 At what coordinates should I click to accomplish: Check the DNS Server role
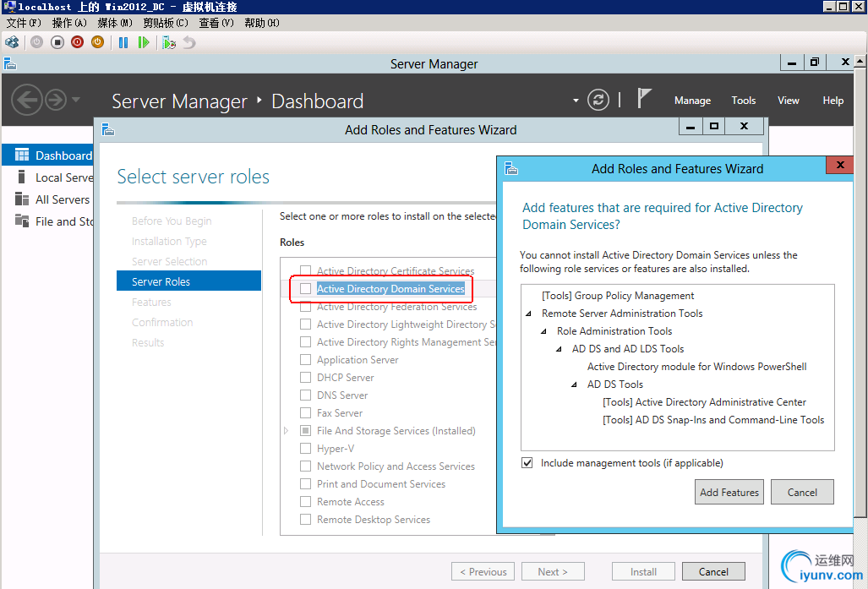(x=306, y=395)
